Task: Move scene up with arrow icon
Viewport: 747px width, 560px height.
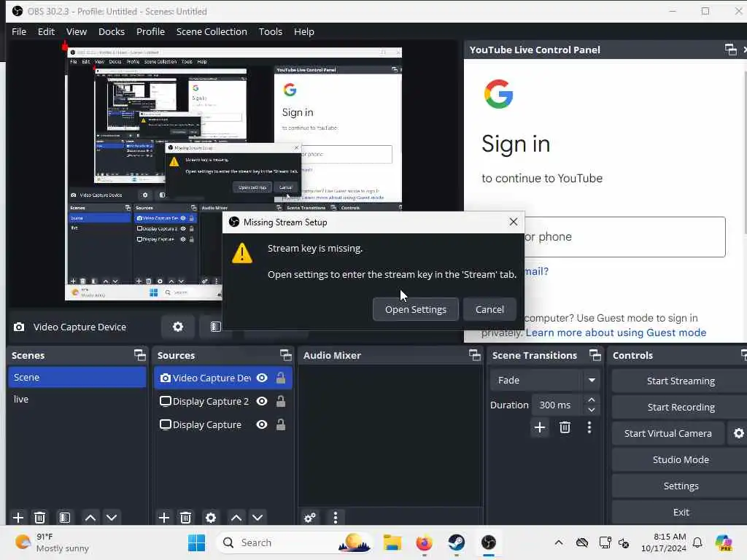Action: [x=90, y=518]
